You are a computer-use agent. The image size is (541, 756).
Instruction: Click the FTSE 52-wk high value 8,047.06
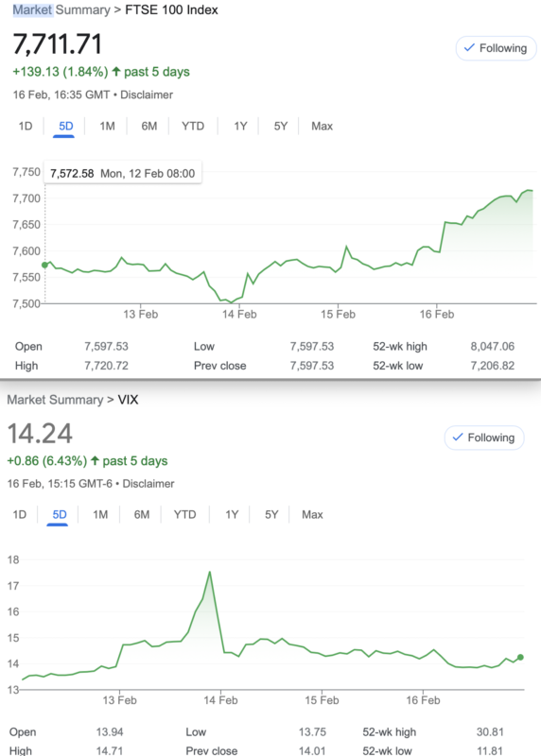492,347
